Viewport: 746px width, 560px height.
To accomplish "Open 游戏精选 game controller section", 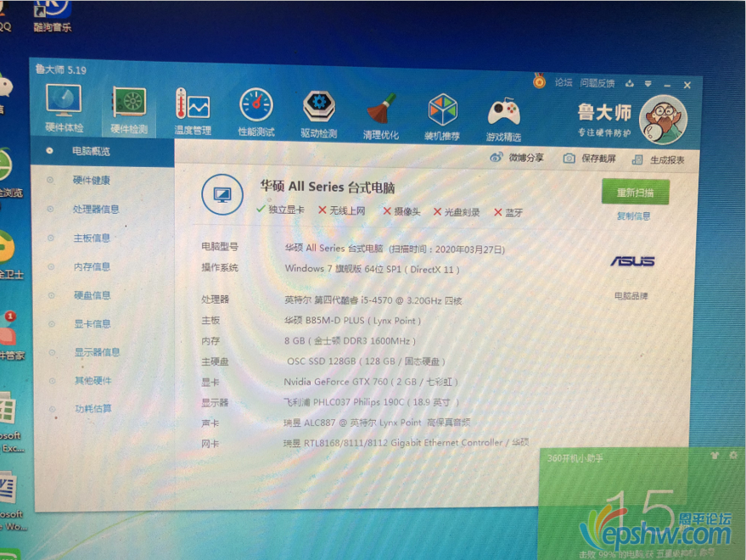I will coord(503,120).
